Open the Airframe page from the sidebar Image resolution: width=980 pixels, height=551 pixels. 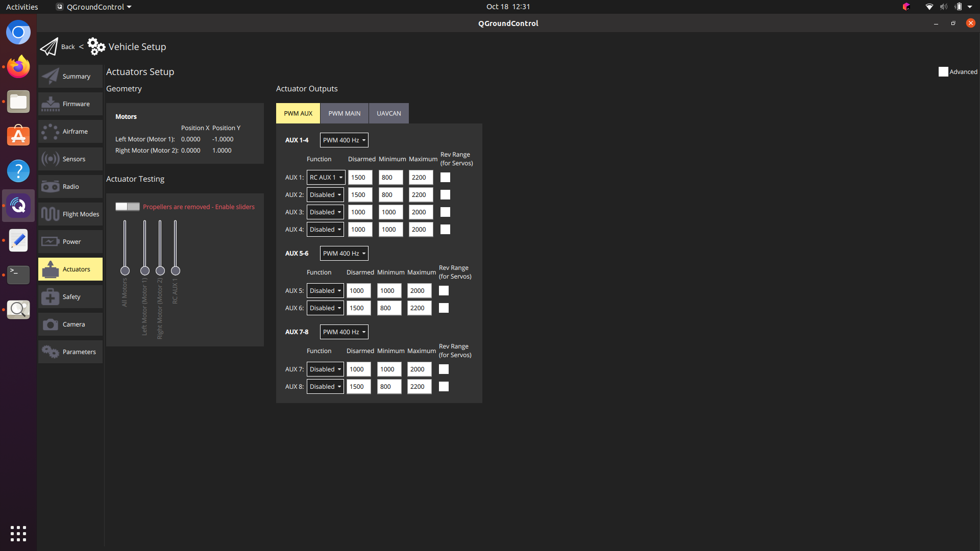point(70,132)
